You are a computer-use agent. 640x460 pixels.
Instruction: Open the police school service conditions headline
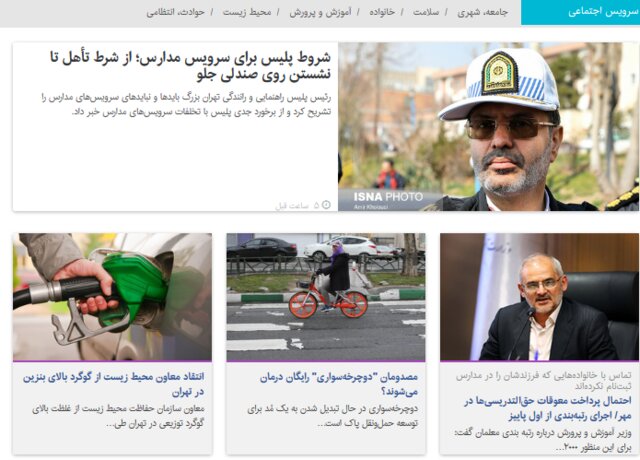click(x=190, y=66)
